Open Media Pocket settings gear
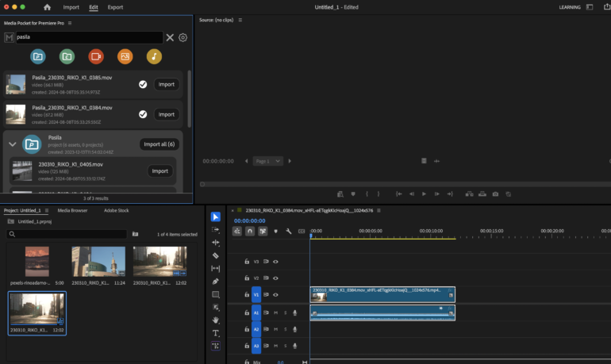The image size is (611, 364). [183, 37]
